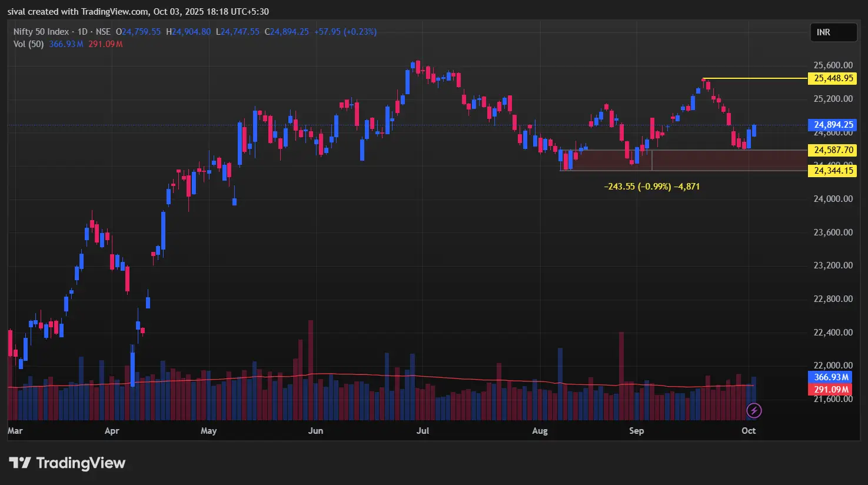Click the Sep label on time axis
868x485 pixels.
[636, 431]
